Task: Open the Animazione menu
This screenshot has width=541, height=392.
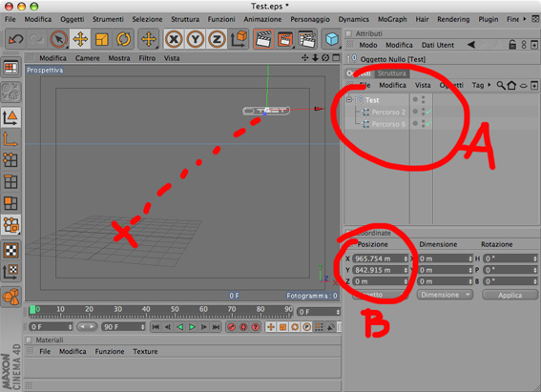Action: (x=262, y=19)
